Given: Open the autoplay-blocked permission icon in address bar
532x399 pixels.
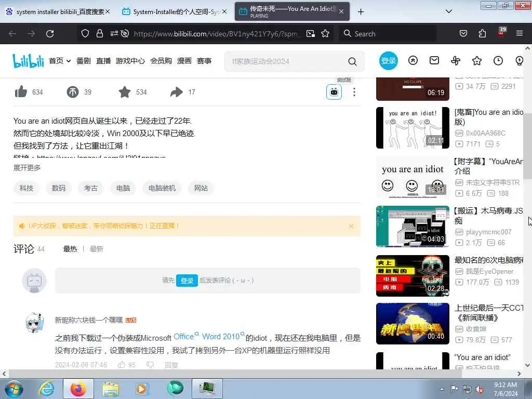Looking at the screenshot, I should click(x=125, y=33).
